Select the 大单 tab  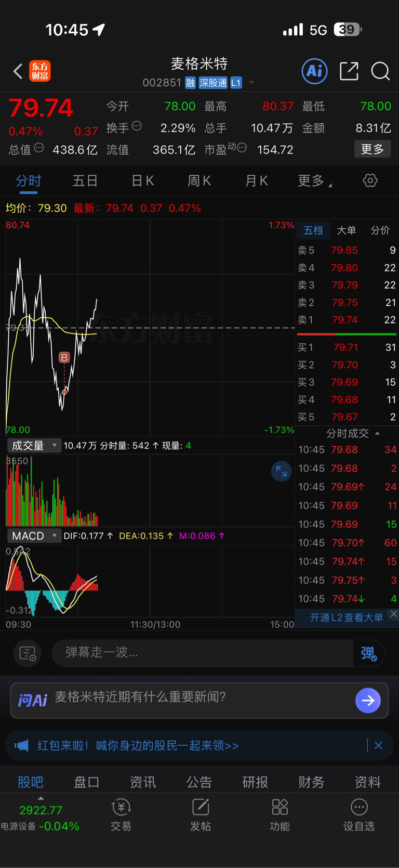click(347, 230)
